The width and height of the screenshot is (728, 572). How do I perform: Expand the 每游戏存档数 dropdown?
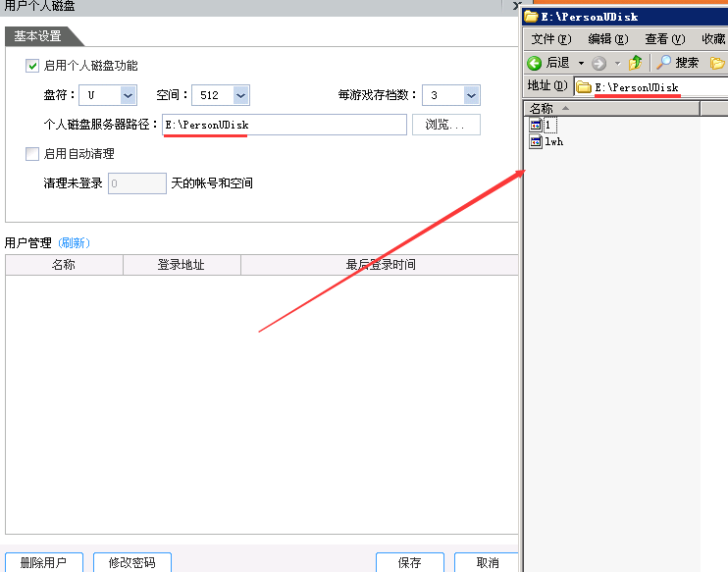point(471,95)
